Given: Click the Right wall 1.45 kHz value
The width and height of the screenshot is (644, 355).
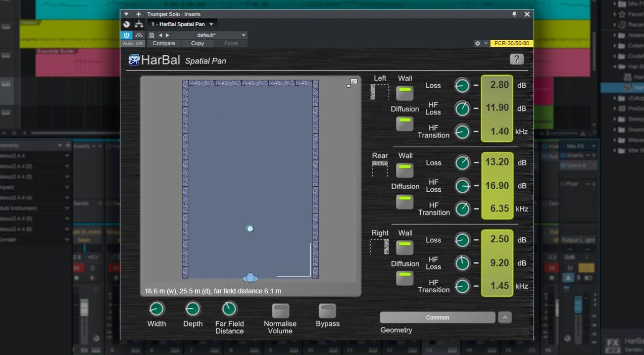Looking at the screenshot, I should pos(499,286).
